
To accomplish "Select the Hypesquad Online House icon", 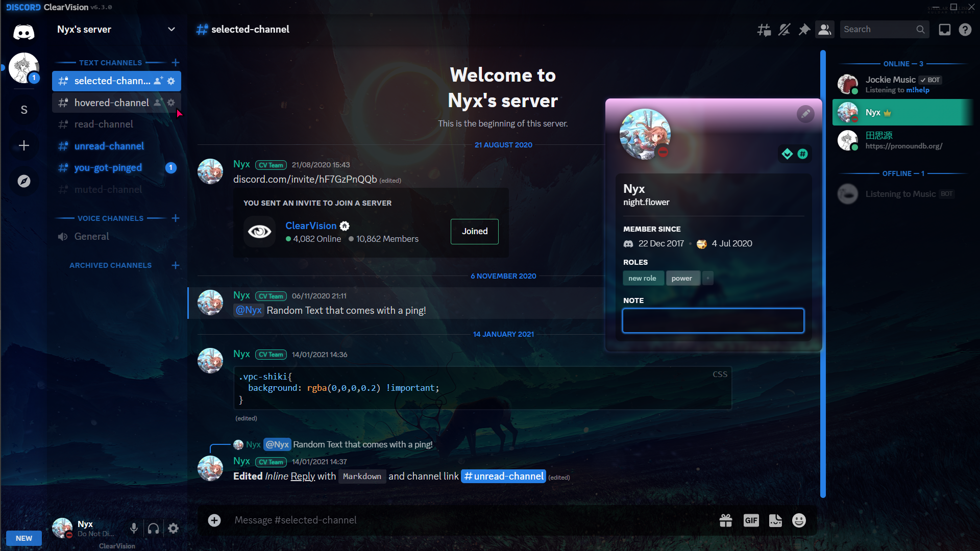I will (x=787, y=154).
